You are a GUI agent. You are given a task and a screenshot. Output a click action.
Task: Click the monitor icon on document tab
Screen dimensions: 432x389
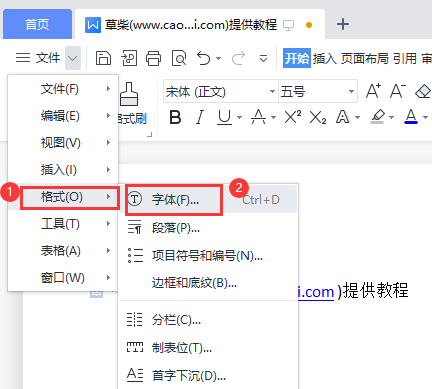[x=289, y=25]
